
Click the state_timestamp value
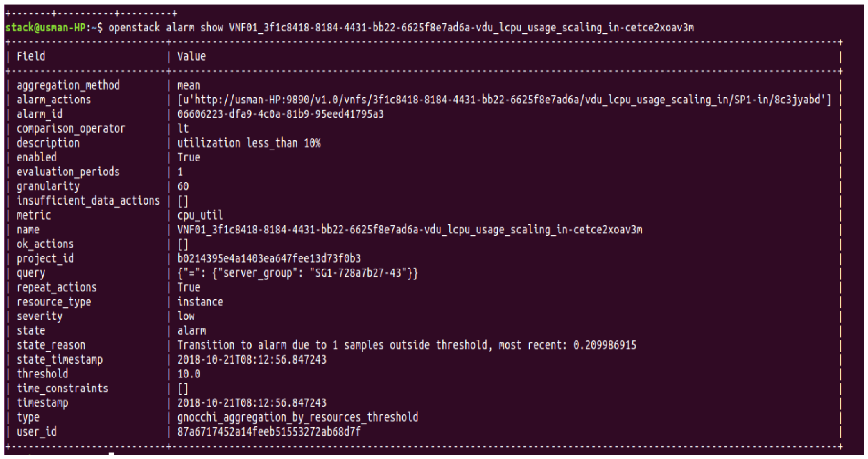pos(252,360)
